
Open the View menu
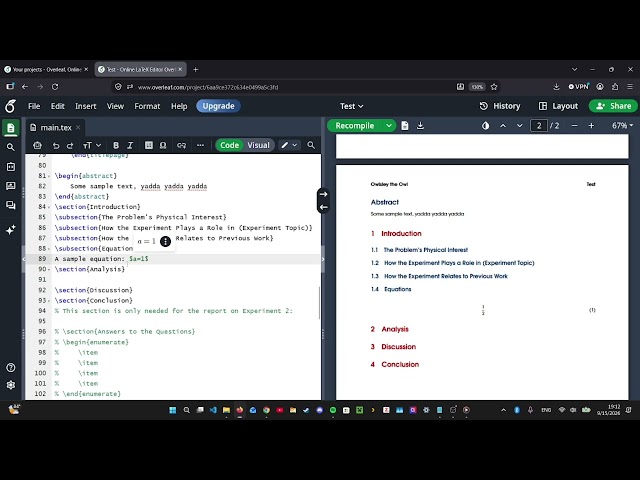click(115, 106)
